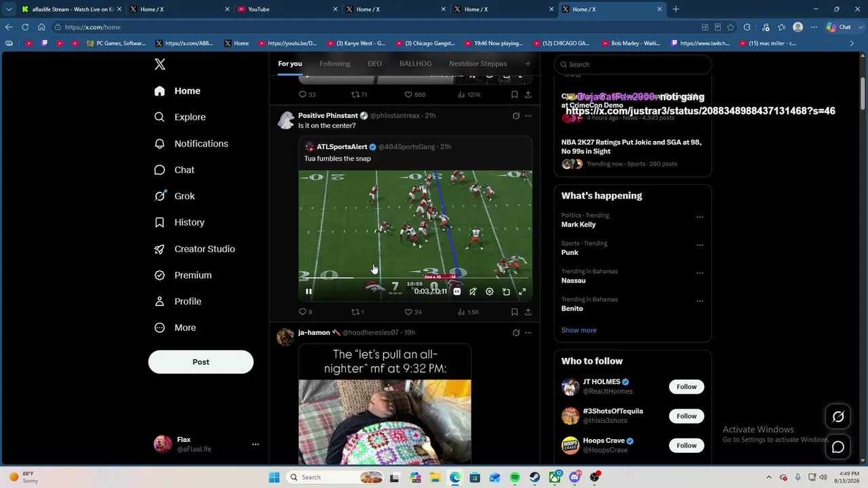The height and width of the screenshot is (488, 868).
Task: Open options for Mark Kelly trend
Action: coord(700,218)
